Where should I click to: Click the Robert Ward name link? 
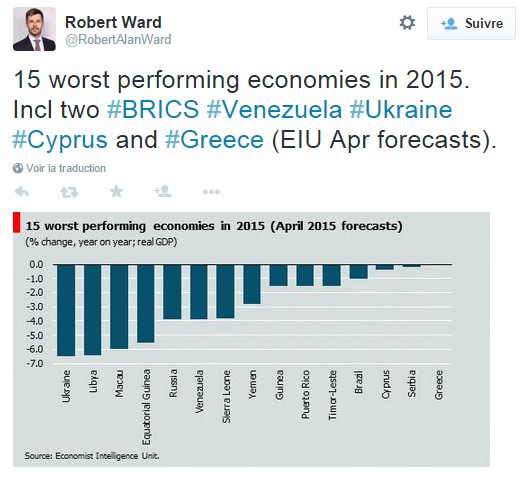tap(113, 22)
